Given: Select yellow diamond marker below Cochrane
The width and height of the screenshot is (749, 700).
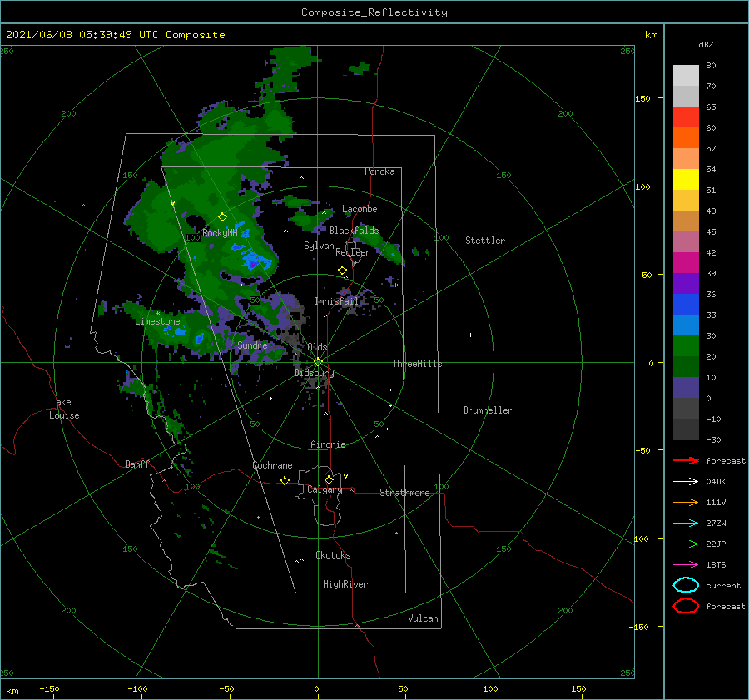Looking at the screenshot, I should tap(285, 480).
